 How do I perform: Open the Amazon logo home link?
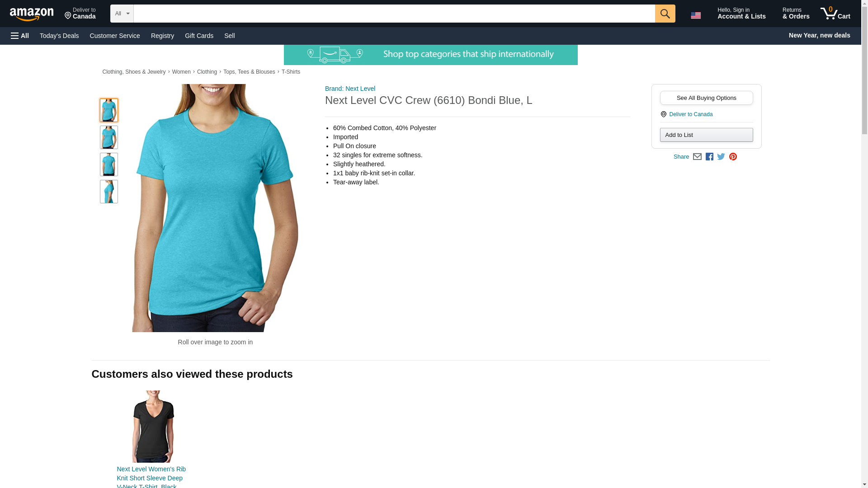(32, 14)
